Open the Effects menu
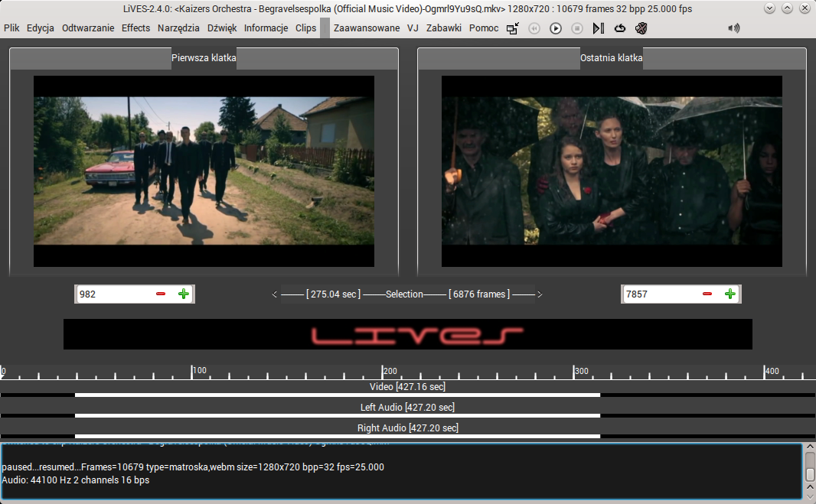 [x=135, y=28]
